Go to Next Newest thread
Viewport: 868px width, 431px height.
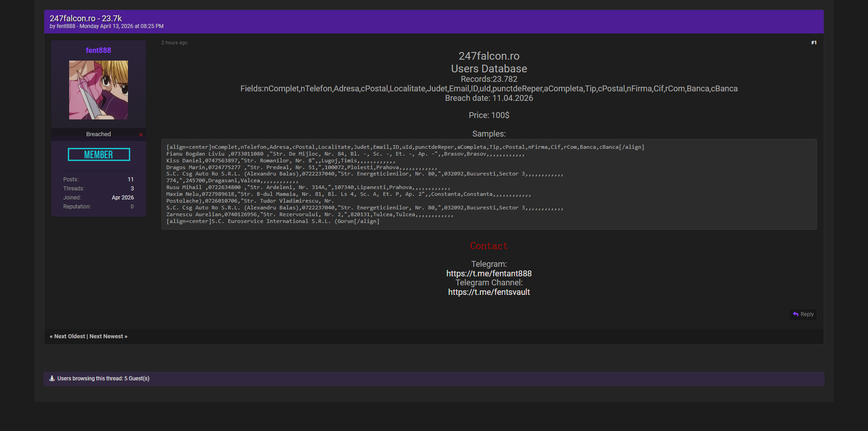[x=107, y=336]
